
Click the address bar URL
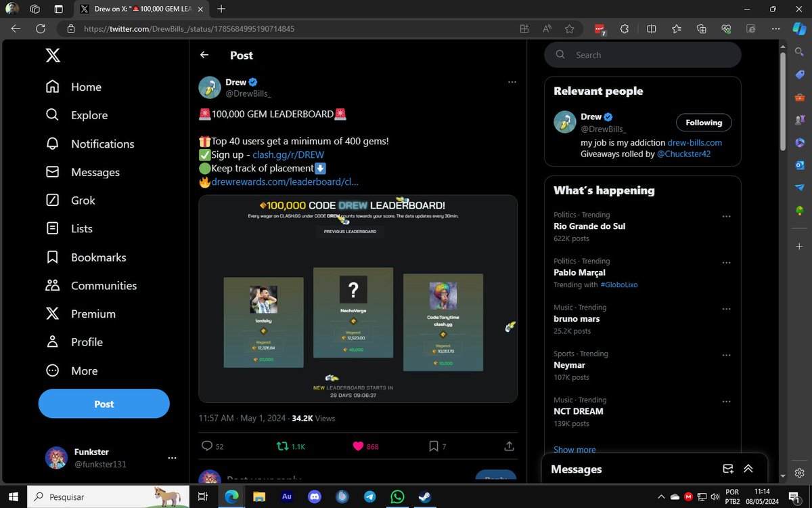pyautogui.click(x=189, y=29)
